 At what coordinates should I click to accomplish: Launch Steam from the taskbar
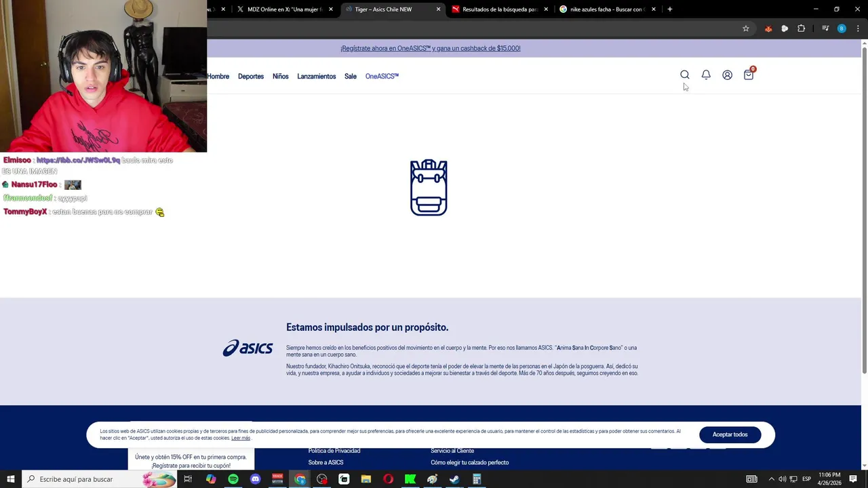[x=454, y=479]
